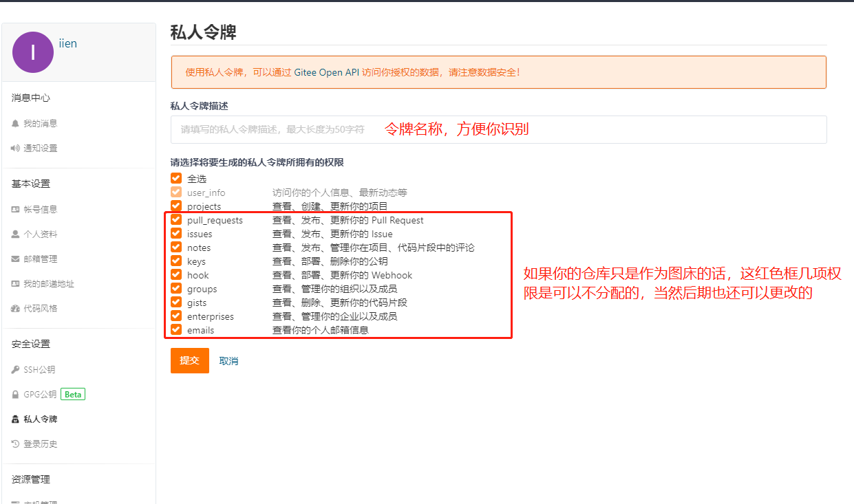The height and width of the screenshot is (504, 854).
Task: Click the lock icon beside GPG公钥
Action: [16, 395]
